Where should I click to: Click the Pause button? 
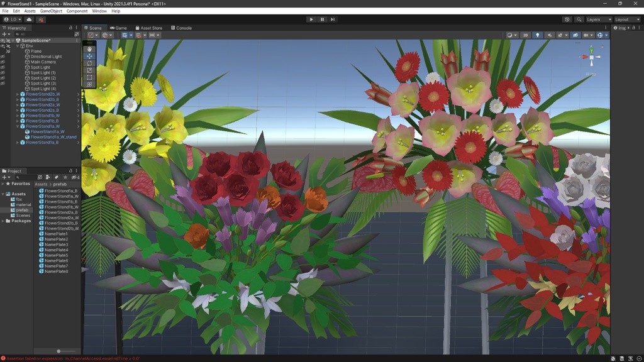(x=322, y=19)
